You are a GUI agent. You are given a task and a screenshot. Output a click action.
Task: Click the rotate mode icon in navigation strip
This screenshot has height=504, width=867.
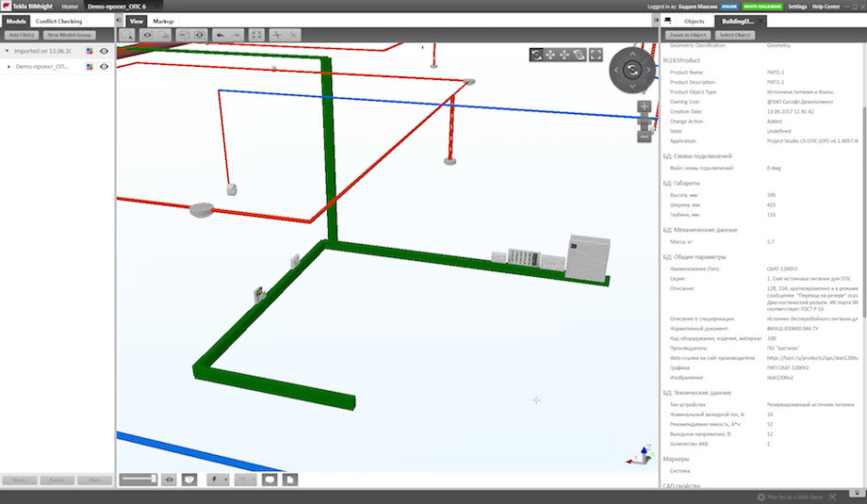(x=535, y=55)
